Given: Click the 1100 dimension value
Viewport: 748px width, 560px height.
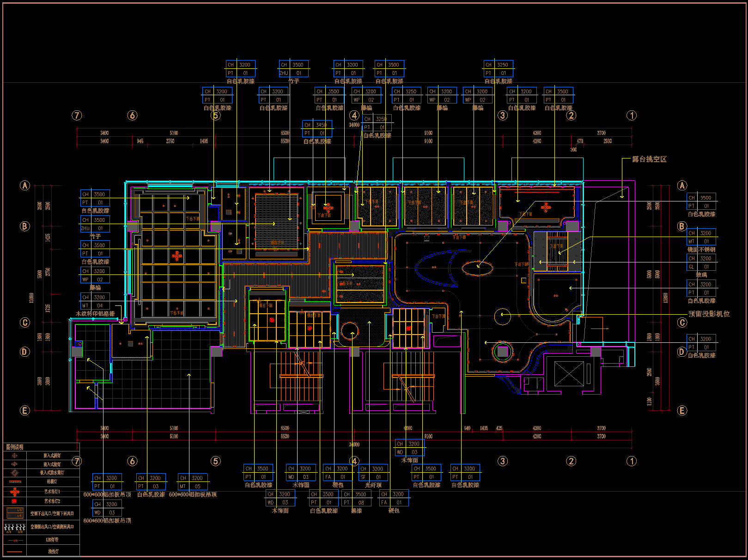Looking at the screenshot, I should [650, 402].
